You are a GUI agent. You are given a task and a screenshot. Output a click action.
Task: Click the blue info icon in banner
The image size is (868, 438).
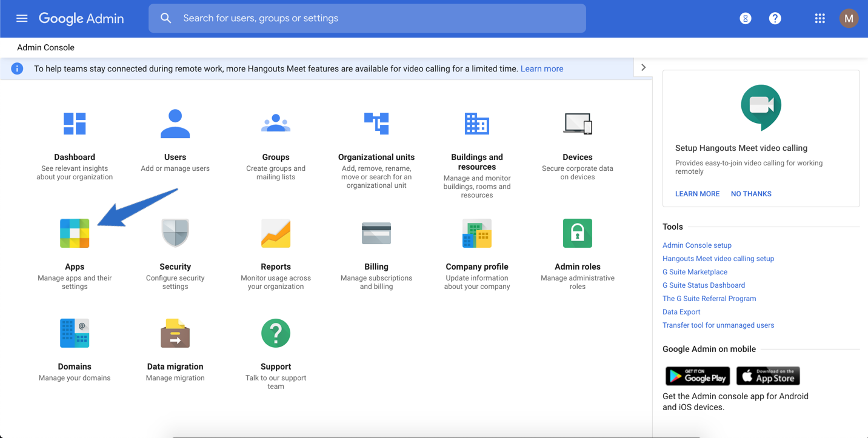(17, 68)
